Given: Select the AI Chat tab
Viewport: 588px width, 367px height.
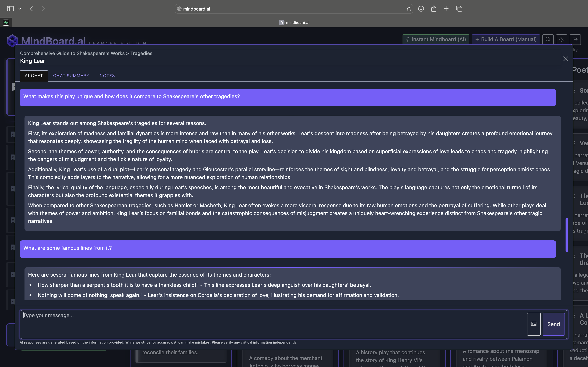Looking at the screenshot, I should (x=34, y=76).
